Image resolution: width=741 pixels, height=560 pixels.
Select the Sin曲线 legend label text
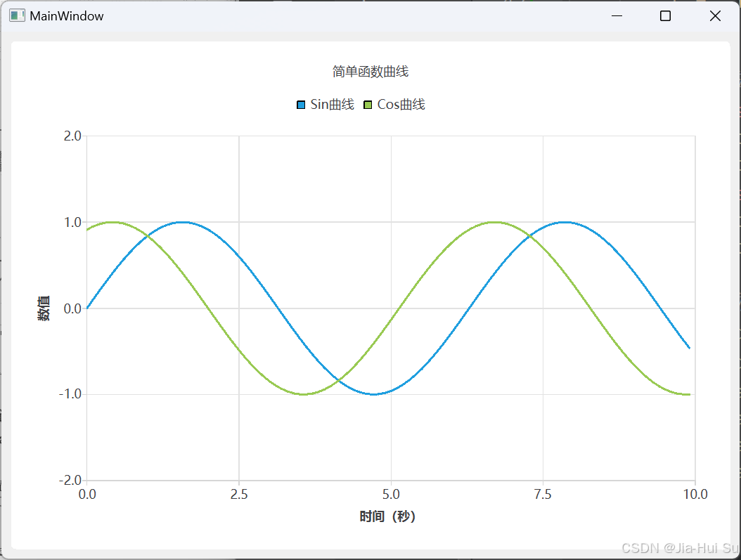tap(330, 104)
